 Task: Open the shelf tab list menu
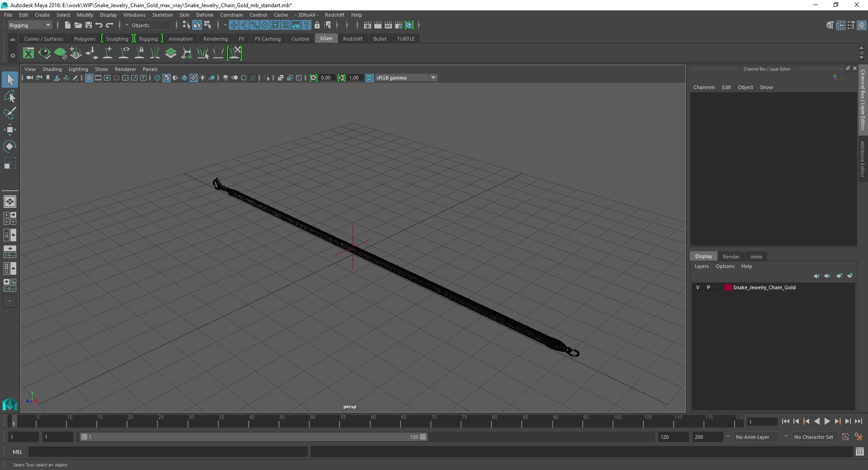tap(13, 39)
